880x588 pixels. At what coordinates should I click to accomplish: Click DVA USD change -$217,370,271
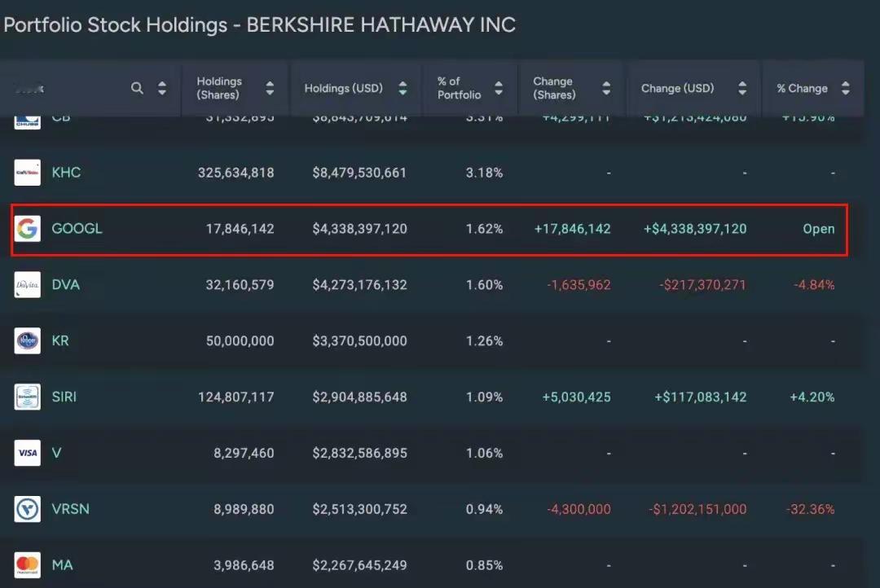(703, 284)
